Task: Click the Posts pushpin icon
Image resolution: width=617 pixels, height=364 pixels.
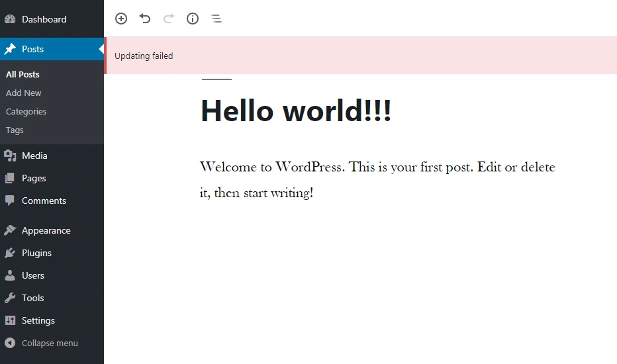Action: point(10,49)
